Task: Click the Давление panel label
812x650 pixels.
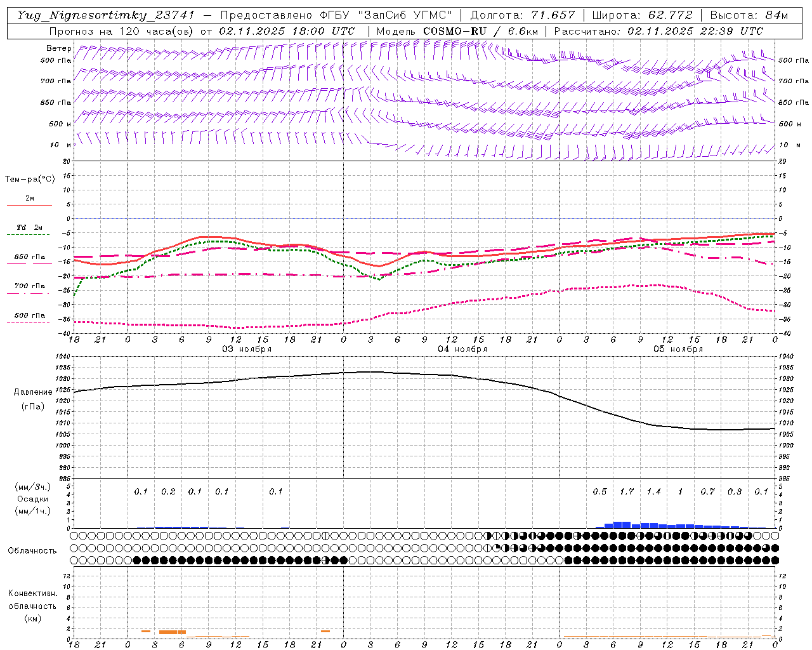Action: [x=33, y=392]
